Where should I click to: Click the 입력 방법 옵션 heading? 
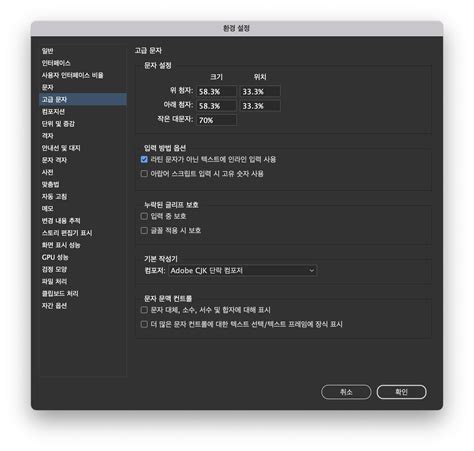pos(165,148)
